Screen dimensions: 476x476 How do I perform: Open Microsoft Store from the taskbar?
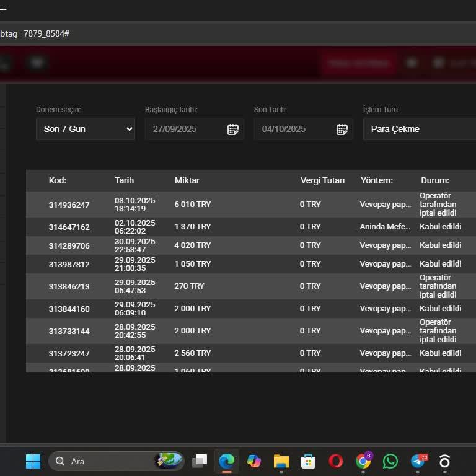tap(308, 461)
